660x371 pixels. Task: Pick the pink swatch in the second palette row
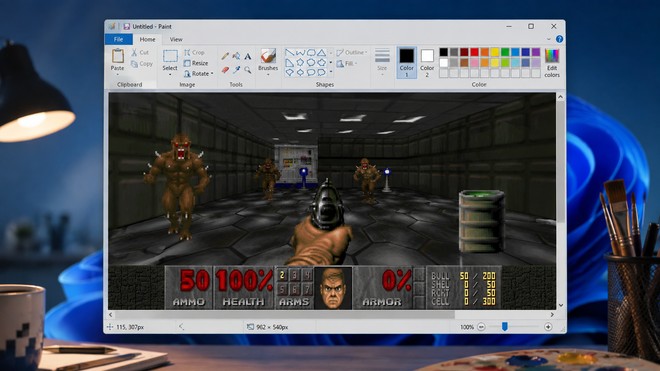coord(474,63)
